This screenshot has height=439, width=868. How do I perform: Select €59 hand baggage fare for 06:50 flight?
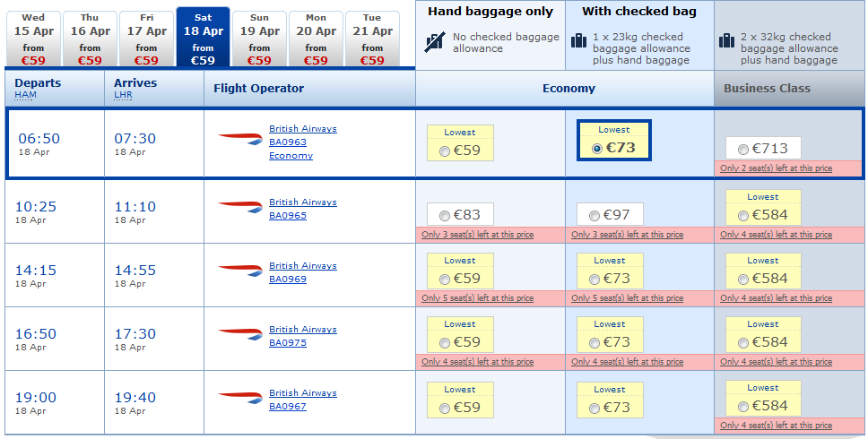tap(446, 151)
